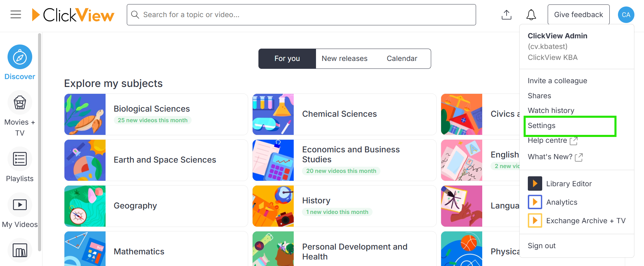Open Playlists from the sidebar
The height and width of the screenshot is (266, 644).
pyautogui.click(x=20, y=159)
